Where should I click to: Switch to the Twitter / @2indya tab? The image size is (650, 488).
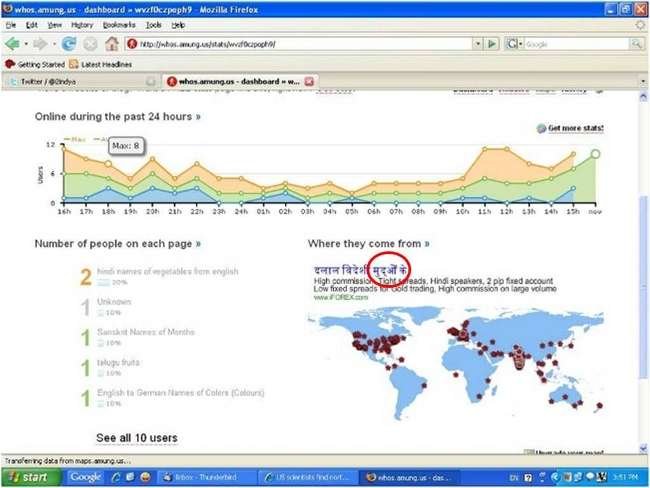[x=82, y=81]
